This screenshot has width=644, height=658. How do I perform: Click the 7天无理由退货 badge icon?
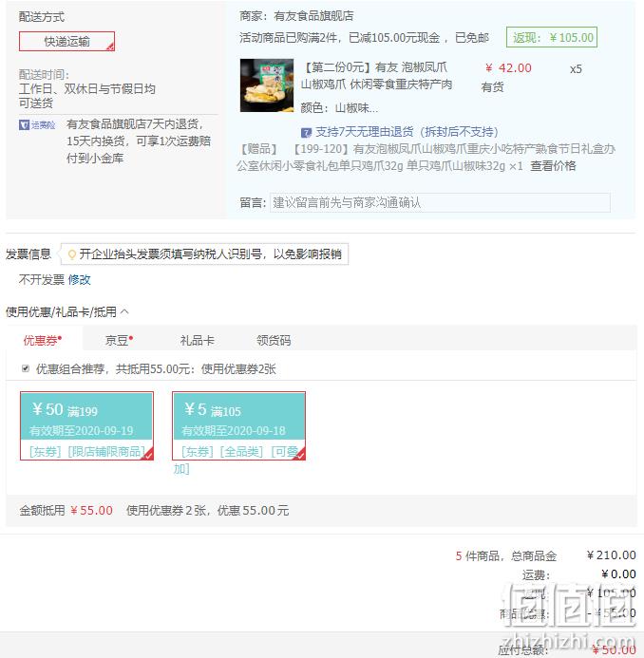(x=306, y=133)
